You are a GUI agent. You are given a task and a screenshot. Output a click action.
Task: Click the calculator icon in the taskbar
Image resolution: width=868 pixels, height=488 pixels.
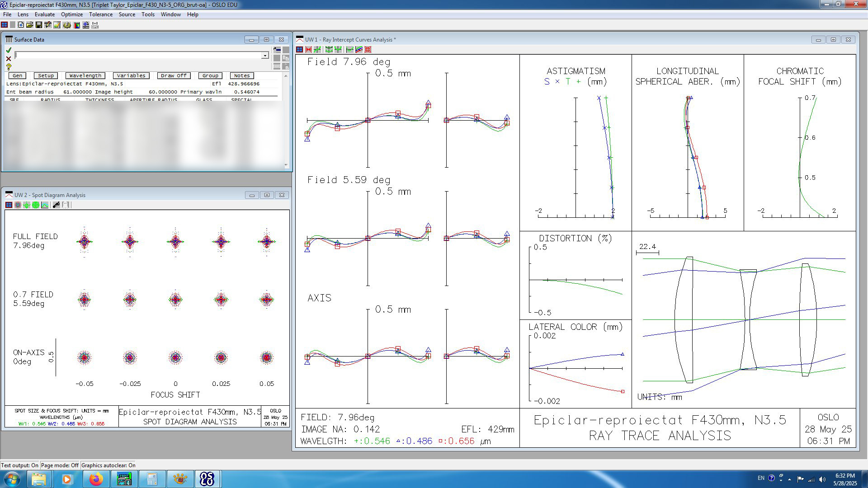click(152, 479)
